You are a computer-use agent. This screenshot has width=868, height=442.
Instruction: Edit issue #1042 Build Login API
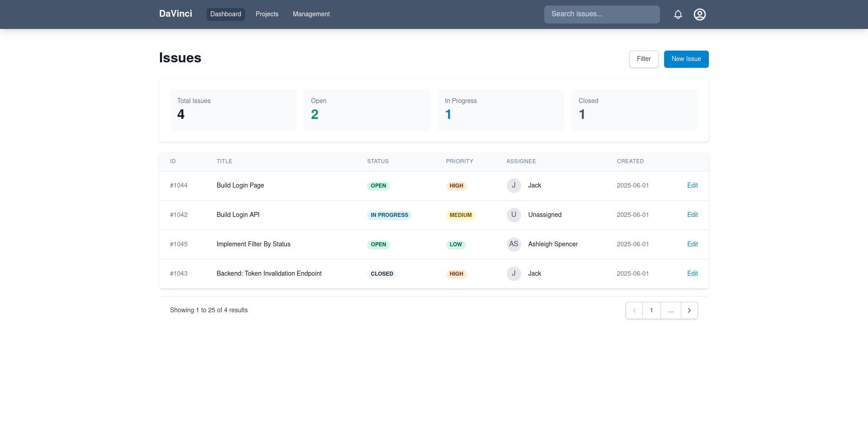[692, 215]
